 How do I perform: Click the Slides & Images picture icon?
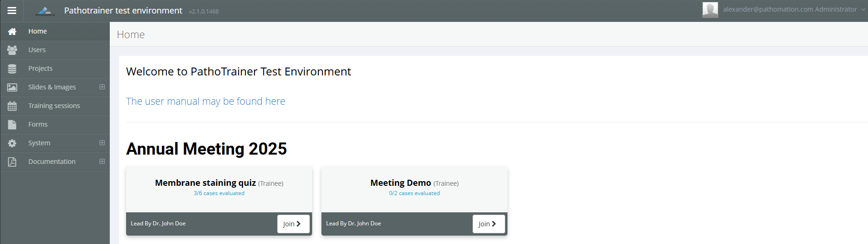point(12,87)
